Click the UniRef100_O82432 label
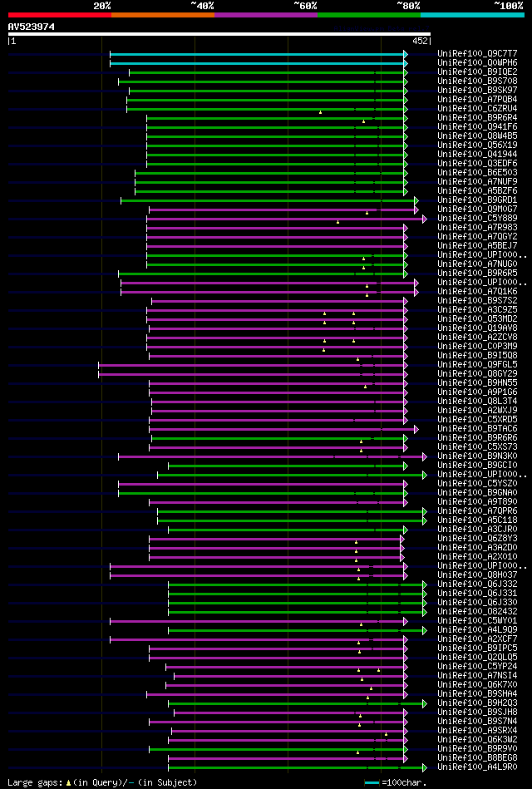 pos(477,612)
